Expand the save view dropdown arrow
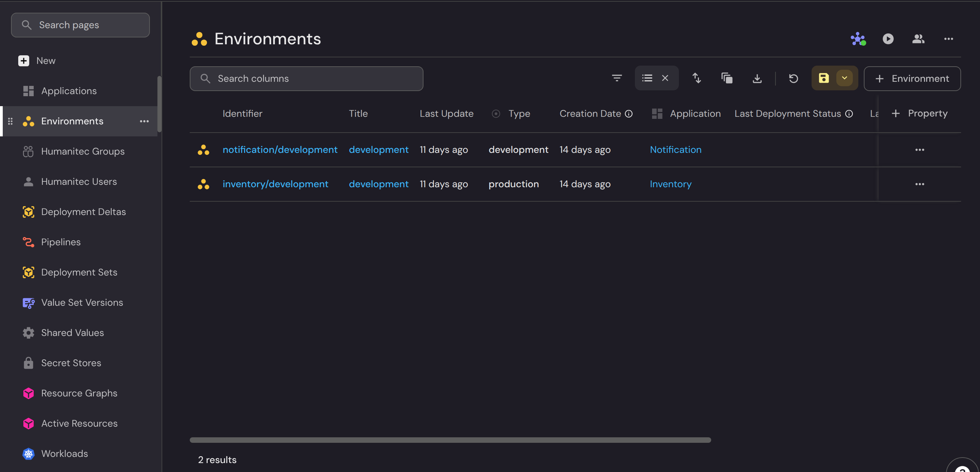Image resolution: width=980 pixels, height=472 pixels. coord(844,78)
